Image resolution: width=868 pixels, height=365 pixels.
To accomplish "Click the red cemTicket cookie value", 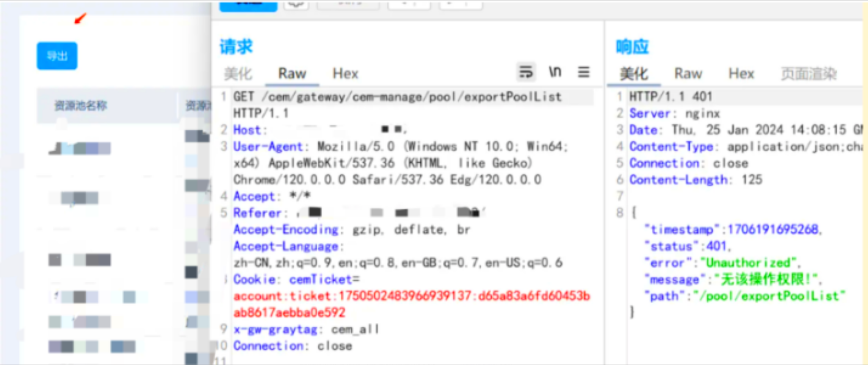I will coord(411,296).
